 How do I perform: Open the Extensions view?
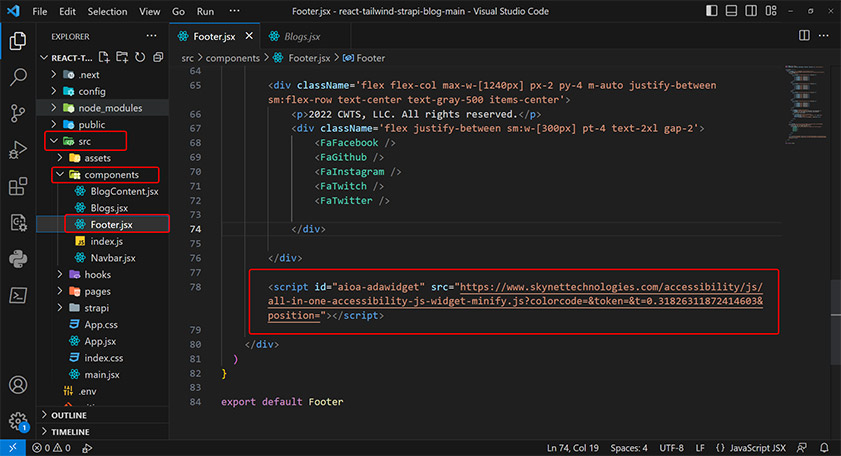pos(18,186)
